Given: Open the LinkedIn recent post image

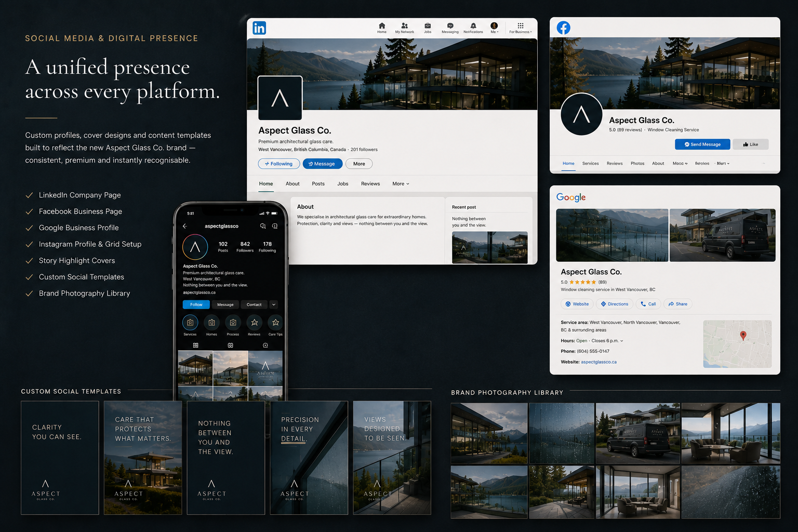Looking at the screenshot, I should [489, 247].
